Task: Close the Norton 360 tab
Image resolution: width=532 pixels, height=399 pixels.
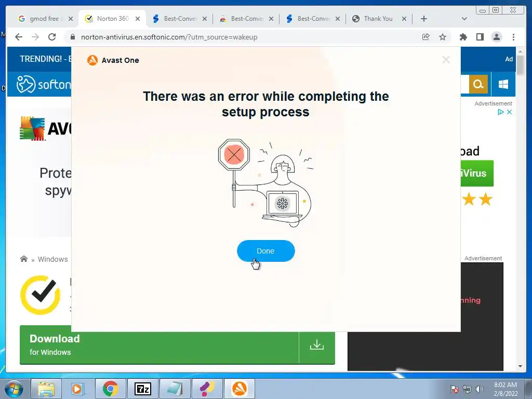Action: [x=138, y=19]
